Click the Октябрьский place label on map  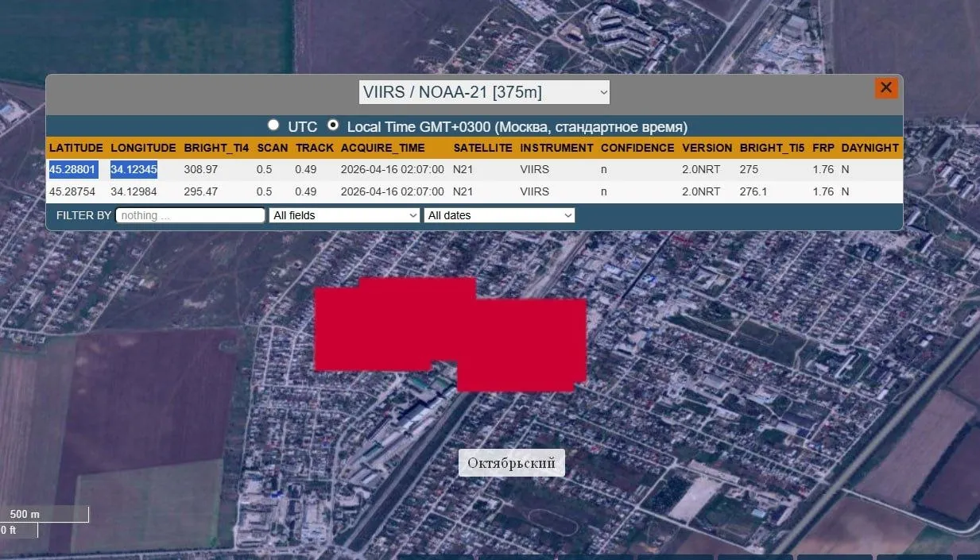[511, 463]
